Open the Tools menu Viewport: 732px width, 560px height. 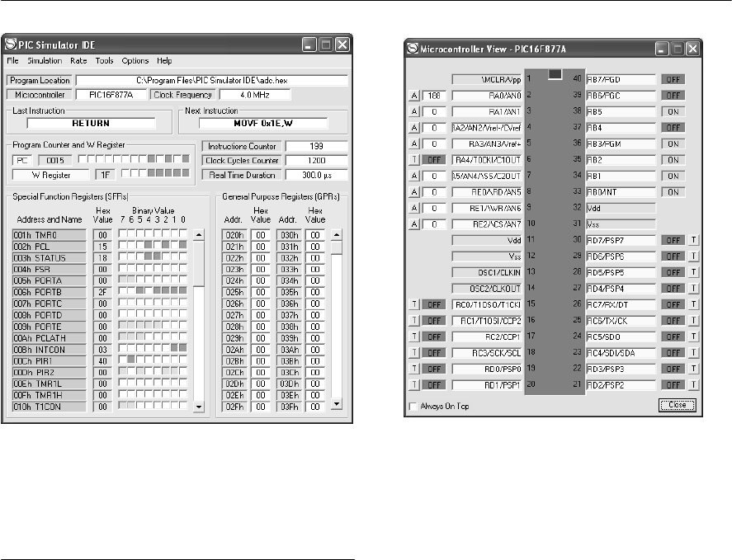coord(104,61)
